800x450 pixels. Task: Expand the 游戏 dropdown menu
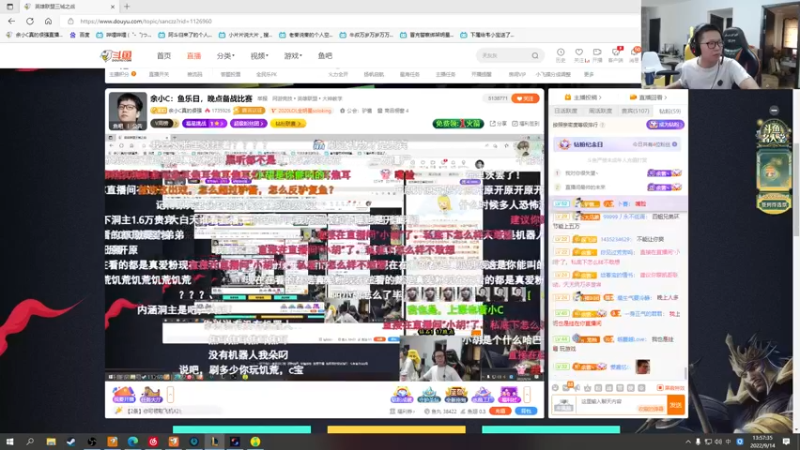coord(293,56)
